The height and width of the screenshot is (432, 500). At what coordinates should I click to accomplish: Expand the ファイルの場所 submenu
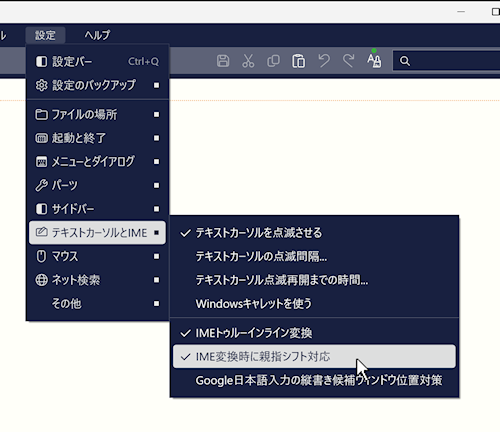point(97,115)
